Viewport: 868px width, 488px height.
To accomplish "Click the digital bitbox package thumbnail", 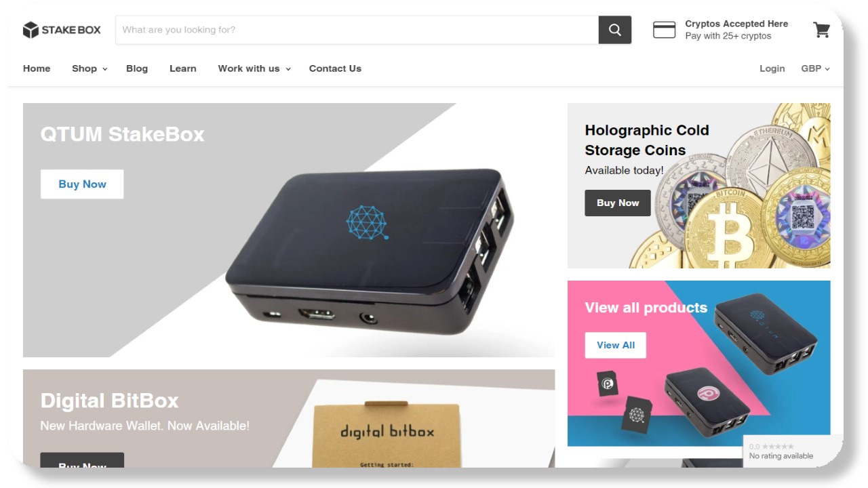I will [x=387, y=434].
